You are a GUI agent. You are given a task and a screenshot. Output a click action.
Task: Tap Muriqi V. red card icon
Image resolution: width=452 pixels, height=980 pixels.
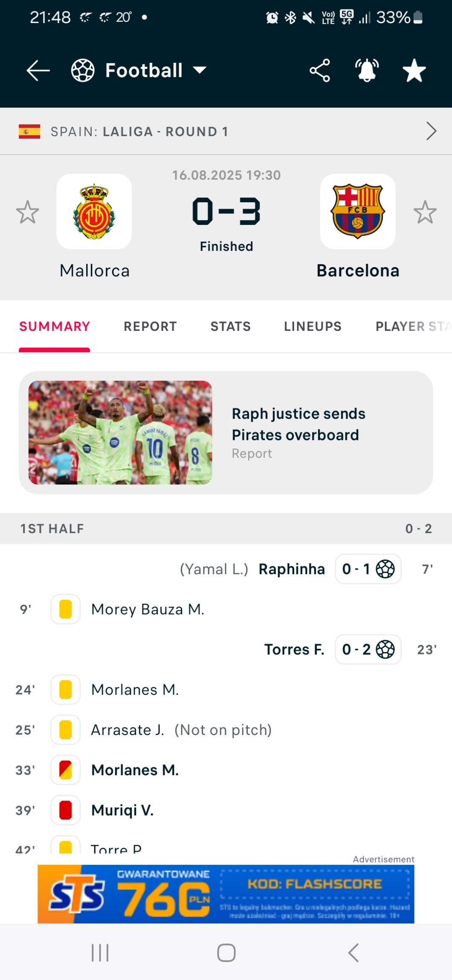[66, 810]
